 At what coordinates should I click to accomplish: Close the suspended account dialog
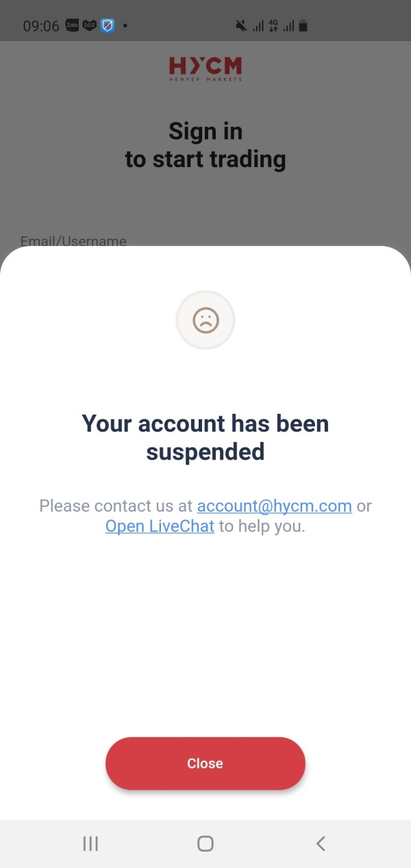click(206, 763)
